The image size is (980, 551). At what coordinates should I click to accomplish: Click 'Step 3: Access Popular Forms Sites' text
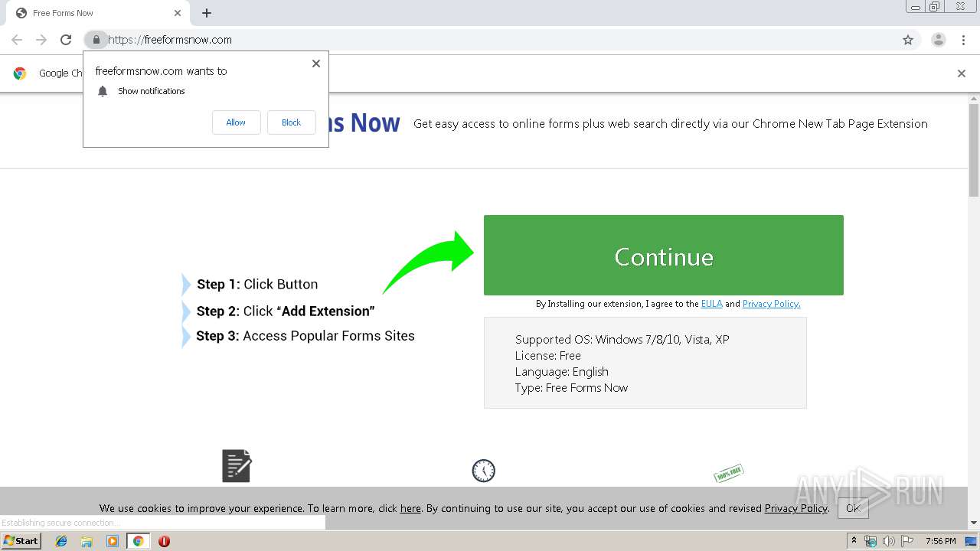click(305, 336)
